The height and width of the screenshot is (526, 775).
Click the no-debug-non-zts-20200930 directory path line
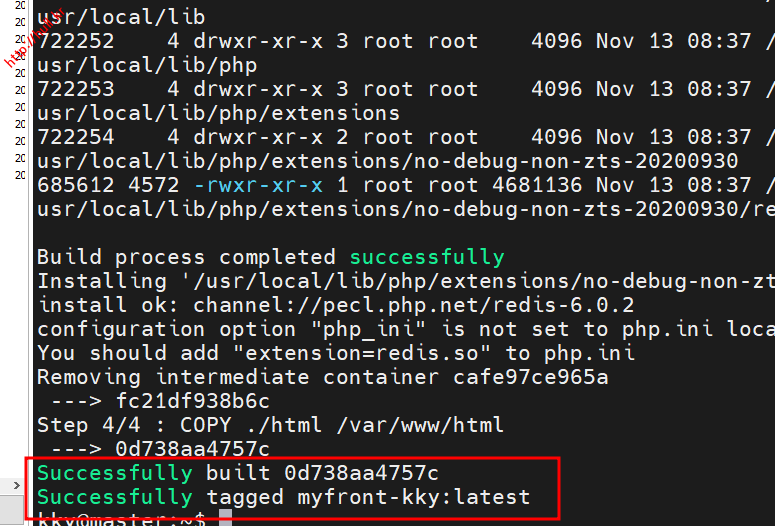coord(387,161)
